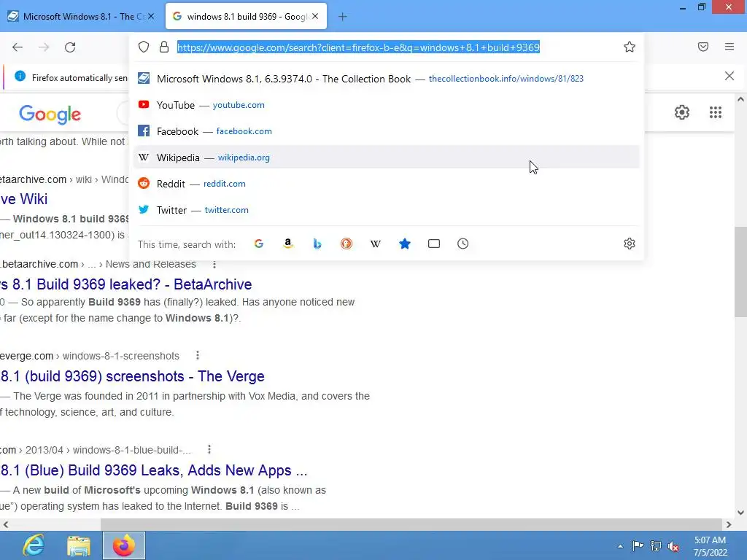Screen dimensions: 747x560
Task: Bookmark this page with the star icon
Action: 630,47
